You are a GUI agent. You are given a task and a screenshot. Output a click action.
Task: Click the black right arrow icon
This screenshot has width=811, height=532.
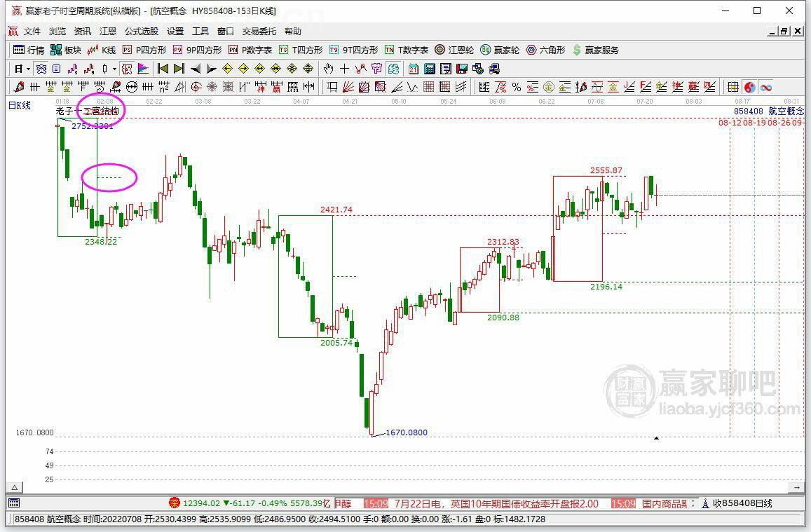click(x=212, y=69)
